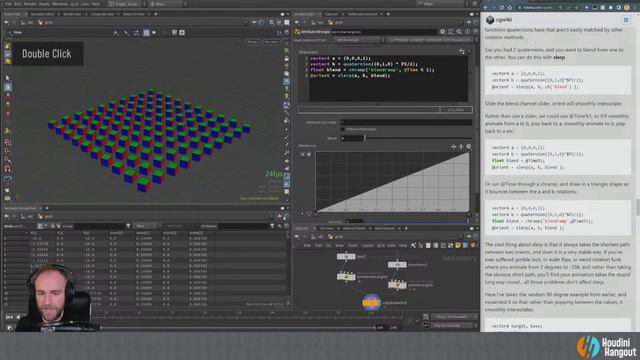
Task: Open the Edit menu in Houdini
Action: tap(18, 4)
